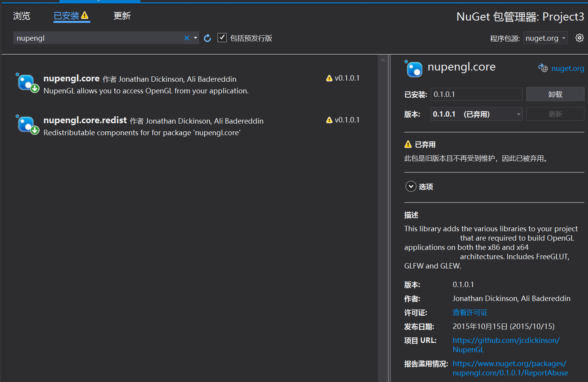
Task: Click the nupengl.core.redist package icon
Action: pos(26,124)
